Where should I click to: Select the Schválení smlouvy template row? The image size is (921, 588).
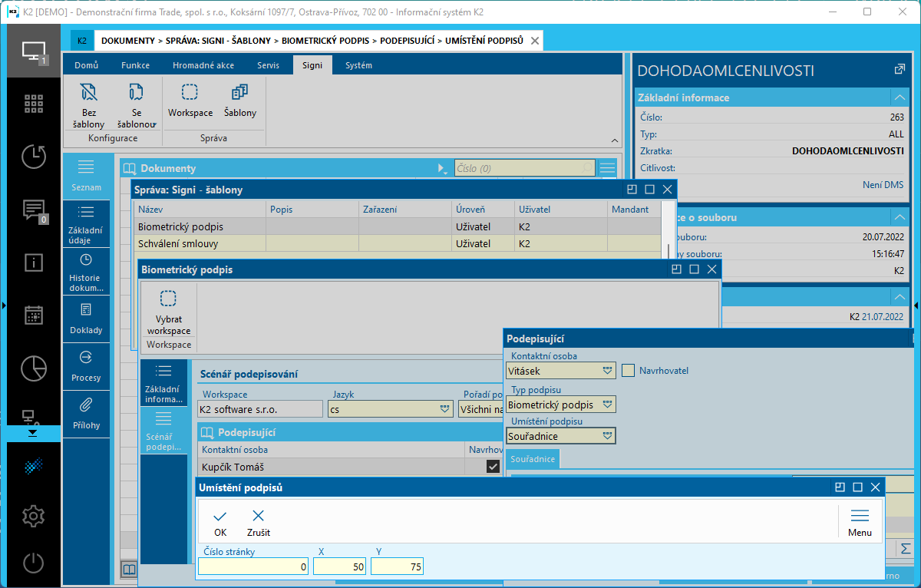coord(398,243)
